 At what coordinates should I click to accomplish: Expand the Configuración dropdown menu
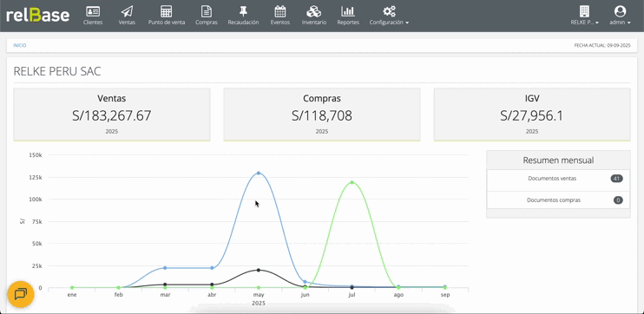pyautogui.click(x=389, y=23)
